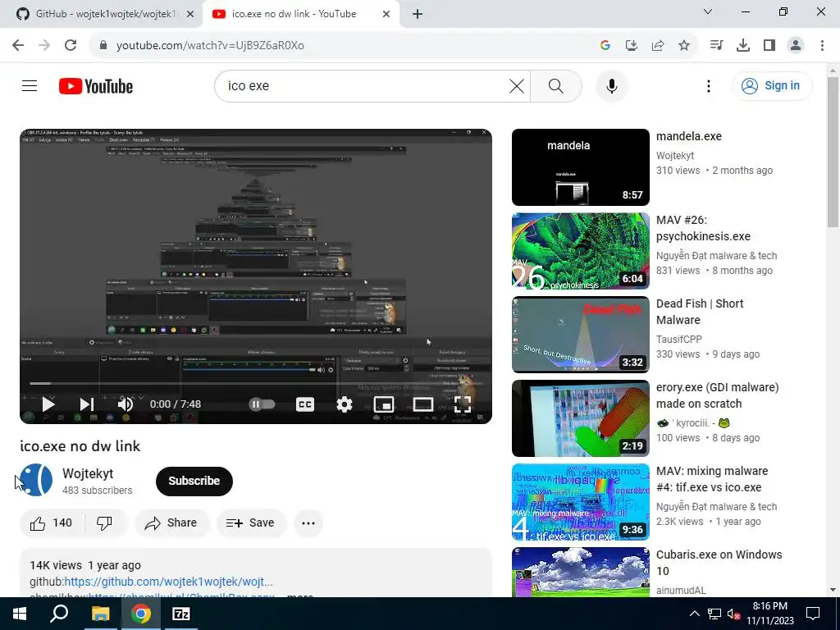The width and height of the screenshot is (840, 630).
Task: Open Wojtekyt channel avatar
Action: (x=36, y=480)
